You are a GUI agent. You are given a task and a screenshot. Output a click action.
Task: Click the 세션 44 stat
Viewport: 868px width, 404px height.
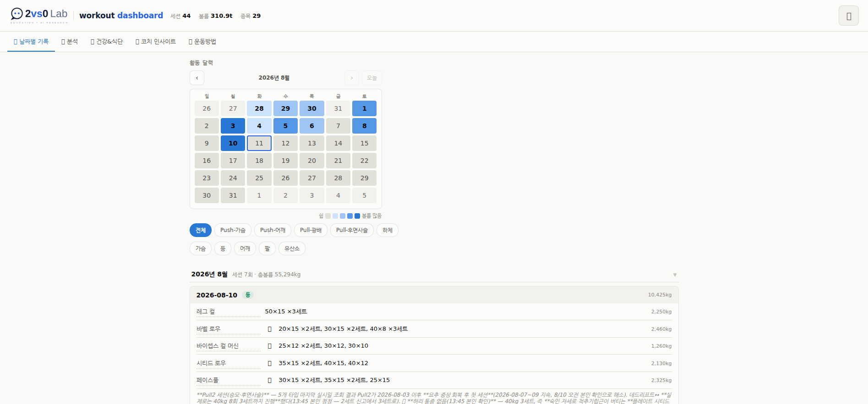point(180,16)
